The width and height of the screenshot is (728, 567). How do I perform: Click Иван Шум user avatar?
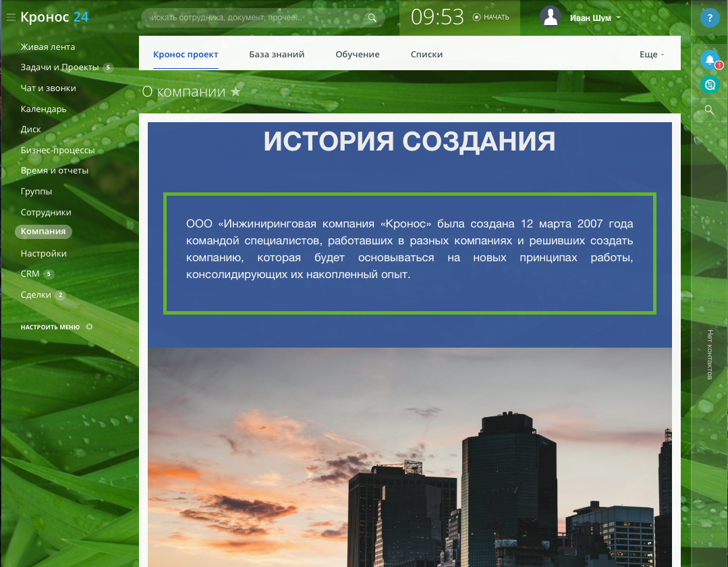click(550, 17)
